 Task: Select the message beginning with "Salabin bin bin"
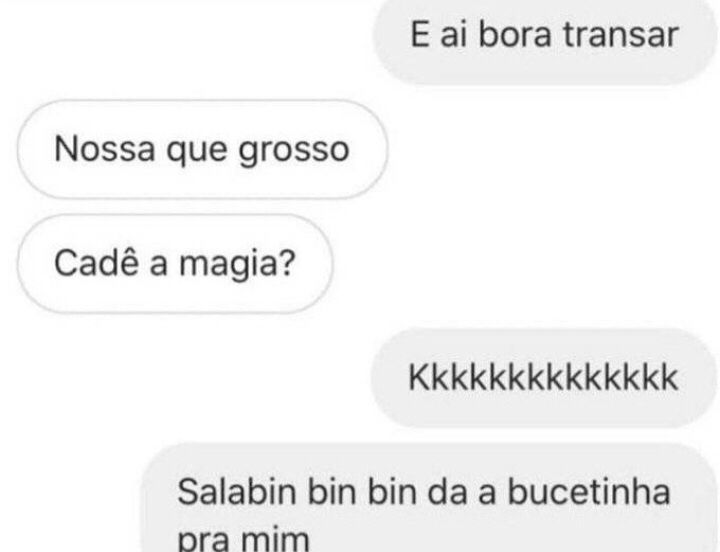(429, 498)
